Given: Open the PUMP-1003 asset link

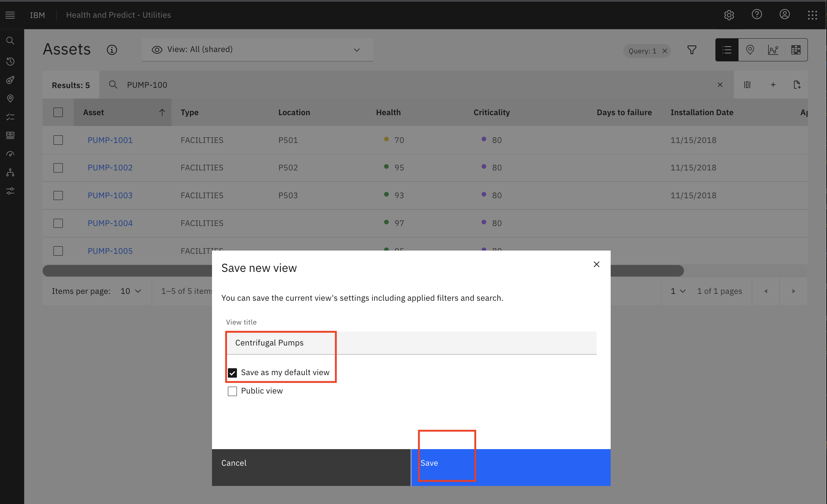Looking at the screenshot, I should tap(110, 195).
